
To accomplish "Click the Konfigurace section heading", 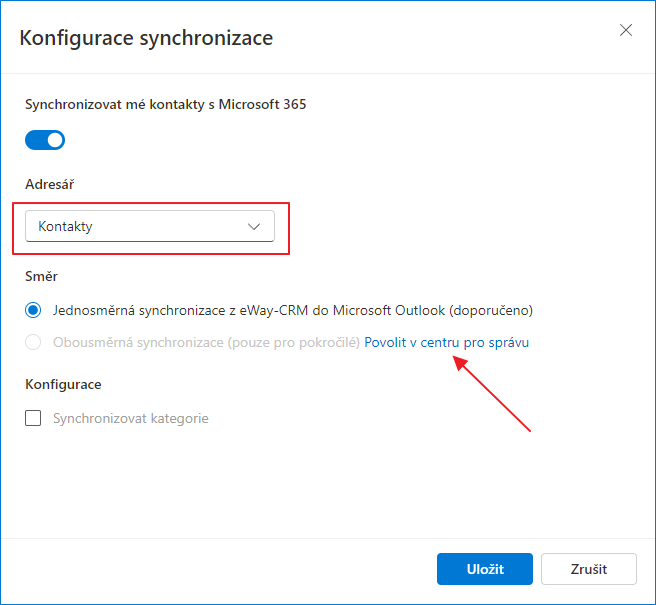I will coord(63,384).
